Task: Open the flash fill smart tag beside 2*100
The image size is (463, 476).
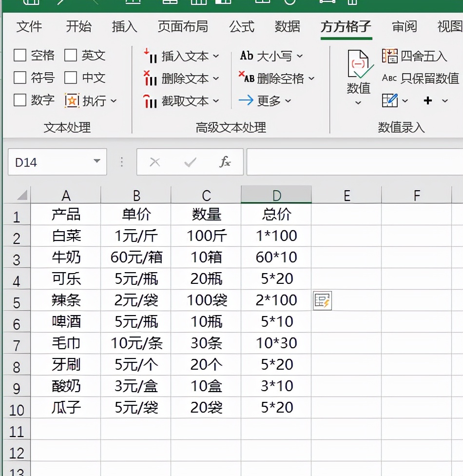Action: (x=322, y=301)
